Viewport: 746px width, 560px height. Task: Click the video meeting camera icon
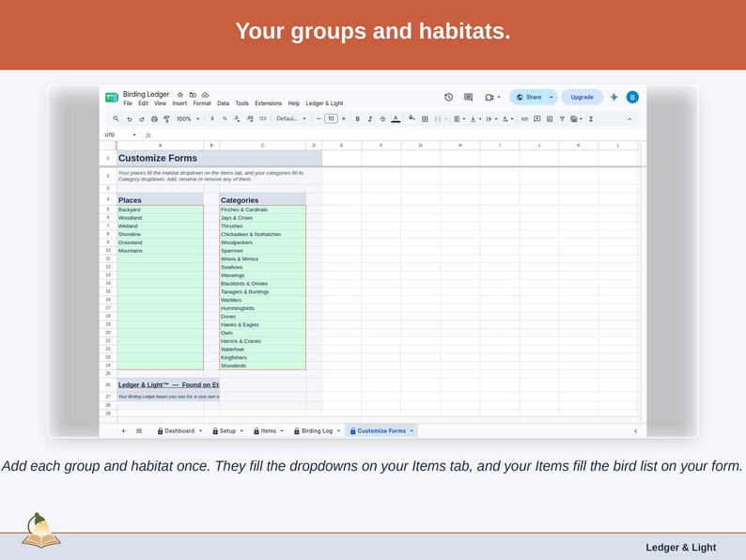point(490,97)
